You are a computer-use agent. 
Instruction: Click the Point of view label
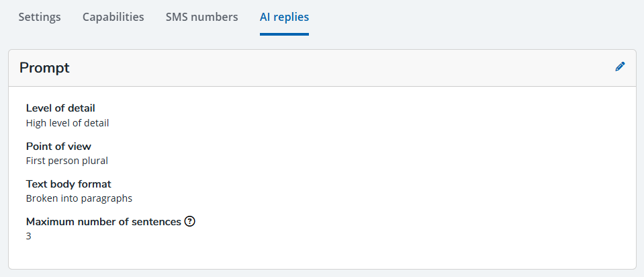click(58, 146)
